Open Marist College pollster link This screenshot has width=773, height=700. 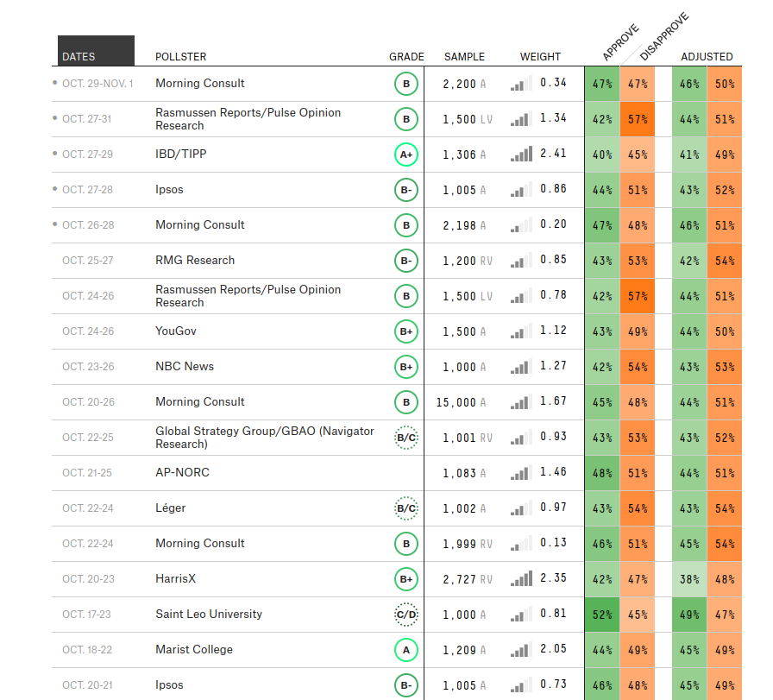tap(194, 650)
